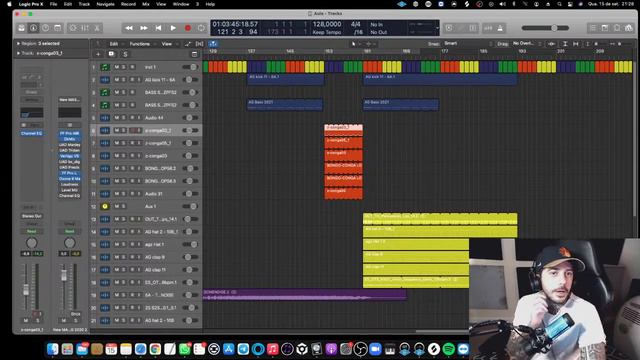Open the List Editors button
The image size is (640, 360).
pos(593,28)
